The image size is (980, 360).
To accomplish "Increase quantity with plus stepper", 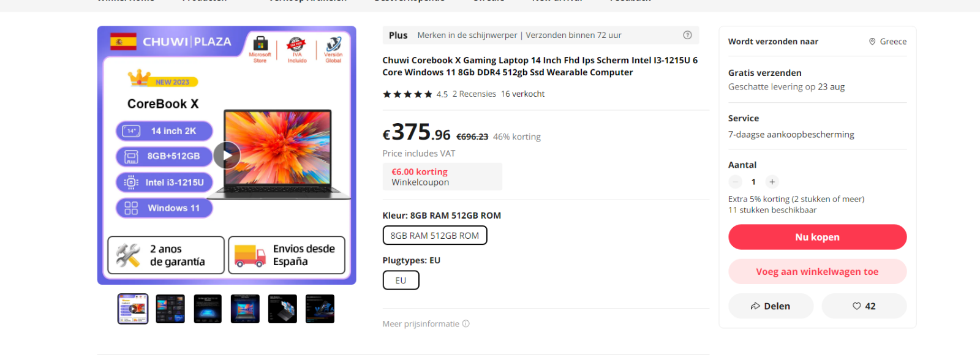I will [772, 182].
